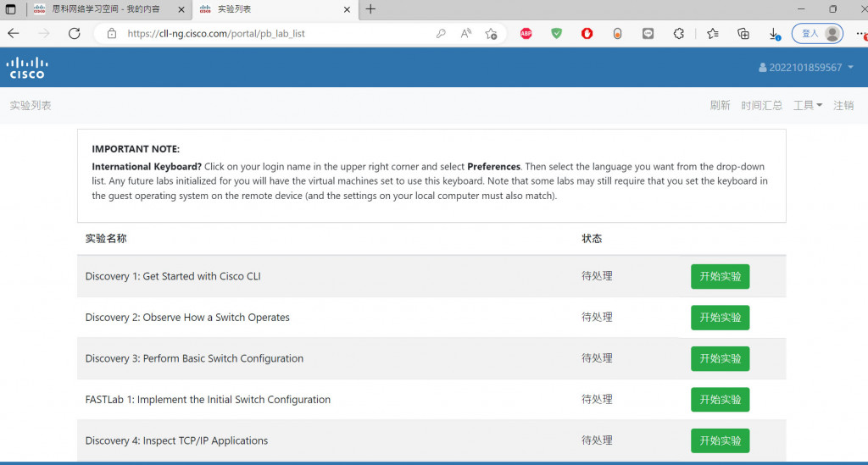Click the 刷新 menu link
The width and height of the screenshot is (868, 465).
[x=721, y=106]
